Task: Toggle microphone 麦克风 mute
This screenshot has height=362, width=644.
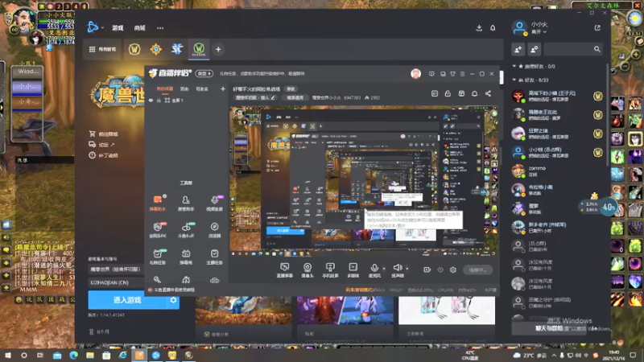Action: [374, 268]
